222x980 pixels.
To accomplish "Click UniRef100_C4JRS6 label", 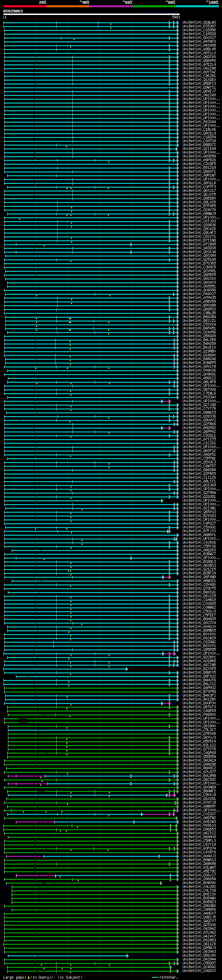I will click(x=199, y=543).
